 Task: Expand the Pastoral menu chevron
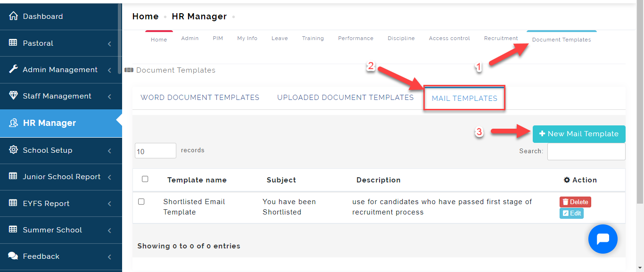tap(109, 44)
